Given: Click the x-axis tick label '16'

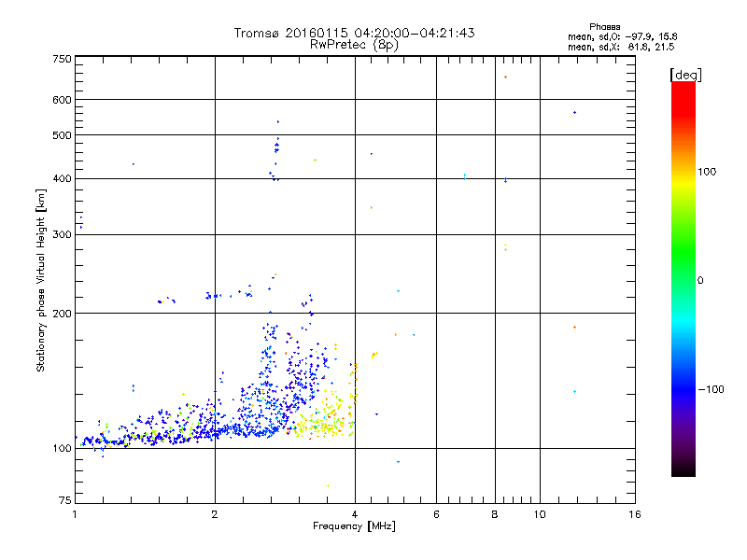Looking at the screenshot, I should (635, 514).
